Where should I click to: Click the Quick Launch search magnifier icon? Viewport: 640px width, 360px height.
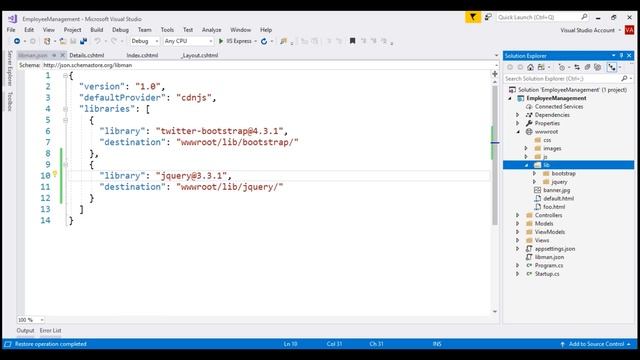(584, 17)
